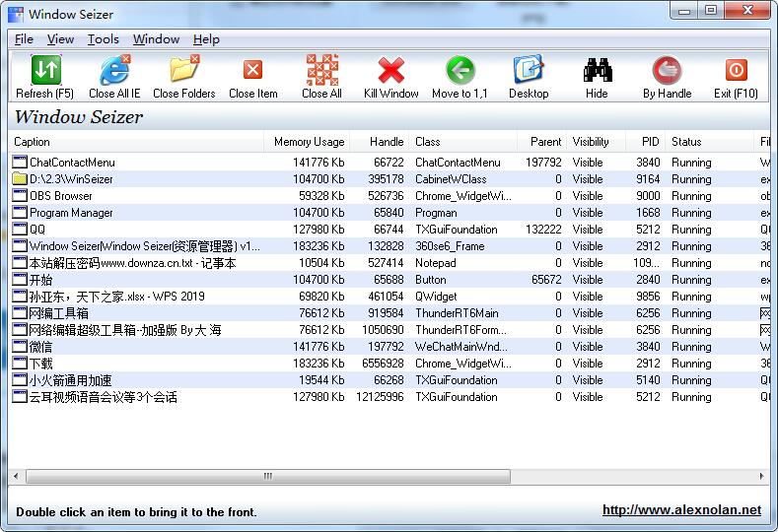Select the ChatContactMenu caption text

click(72, 163)
